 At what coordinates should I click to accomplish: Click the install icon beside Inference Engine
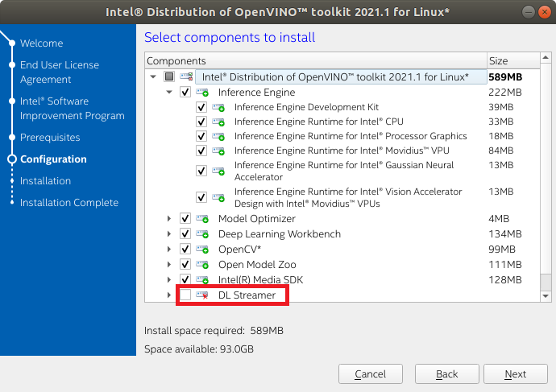[202, 93]
